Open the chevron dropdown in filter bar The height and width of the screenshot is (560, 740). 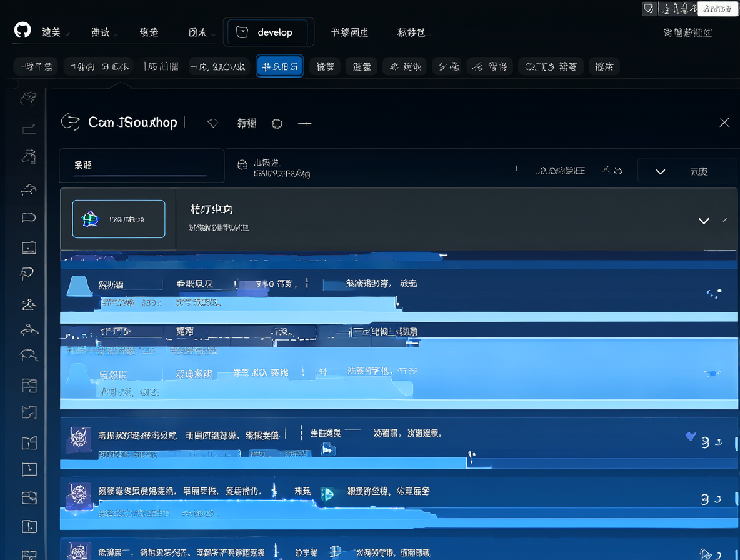[660, 171]
